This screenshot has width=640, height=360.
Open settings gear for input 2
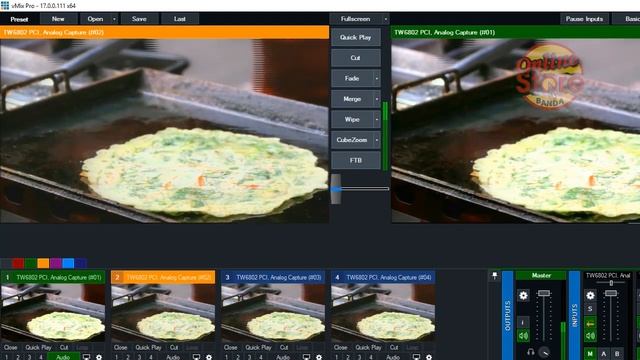pyautogui.click(x=209, y=357)
